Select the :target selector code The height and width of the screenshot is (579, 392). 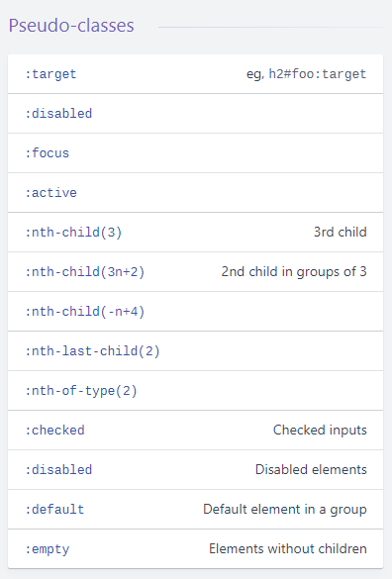click(50, 74)
